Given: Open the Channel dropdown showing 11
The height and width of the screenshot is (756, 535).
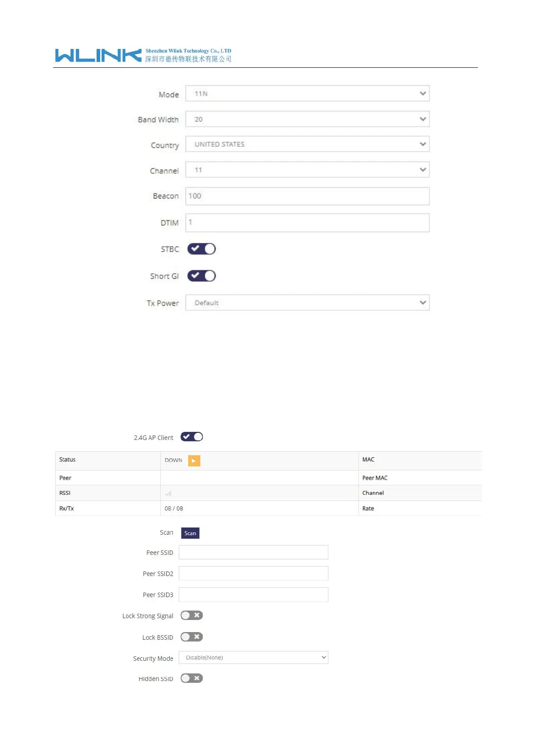Looking at the screenshot, I should tap(308, 170).
